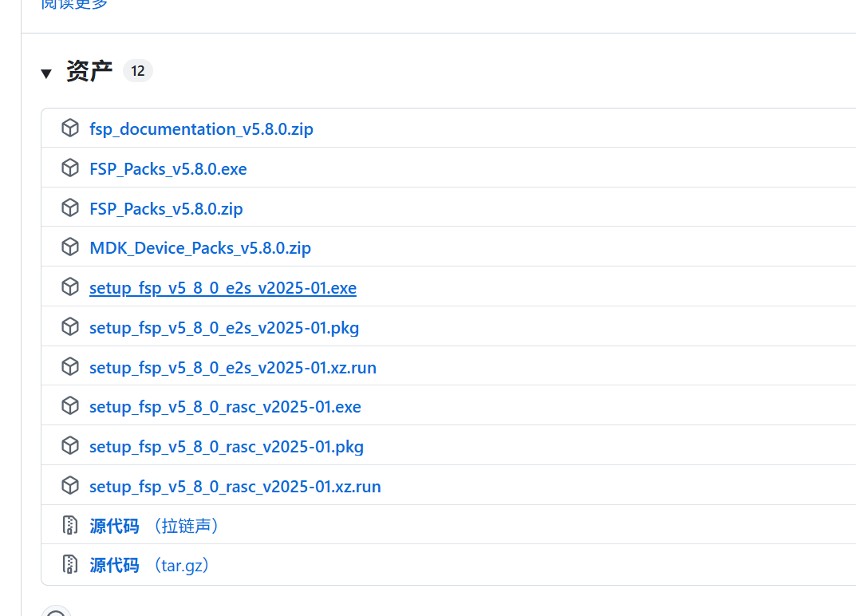Collapse the 资产 assets section triangle
The height and width of the screenshot is (616, 856).
(x=46, y=73)
